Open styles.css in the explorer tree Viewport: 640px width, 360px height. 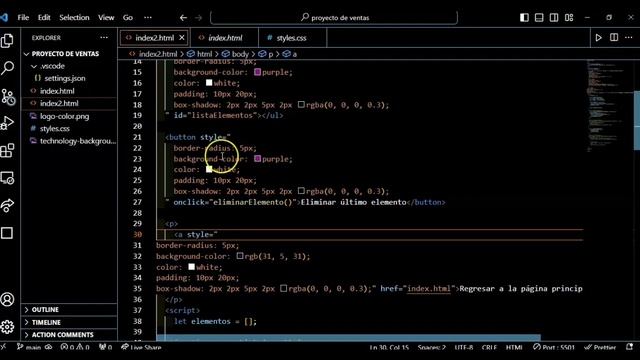click(x=55, y=129)
